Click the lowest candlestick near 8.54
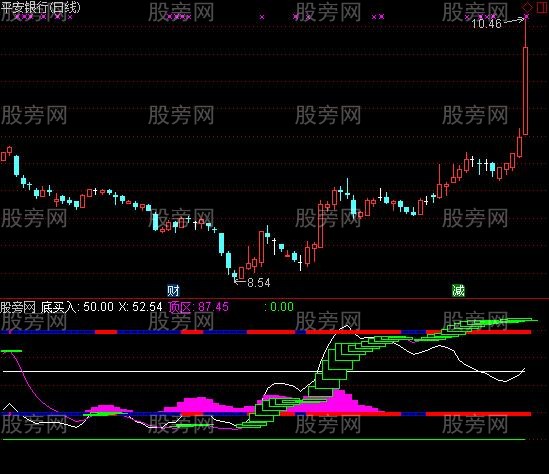 pyautogui.click(x=235, y=275)
